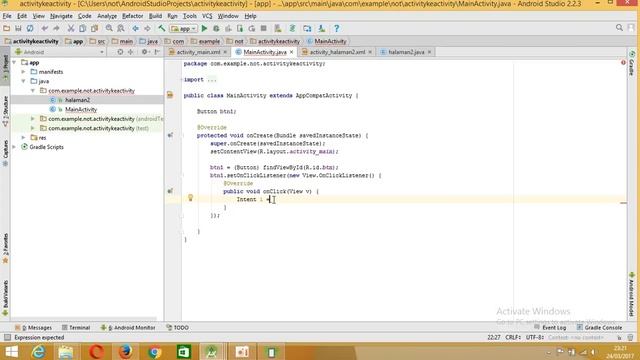640x360 pixels.
Task: Click the yellow intention lightbulb icon
Action: (190, 198)
